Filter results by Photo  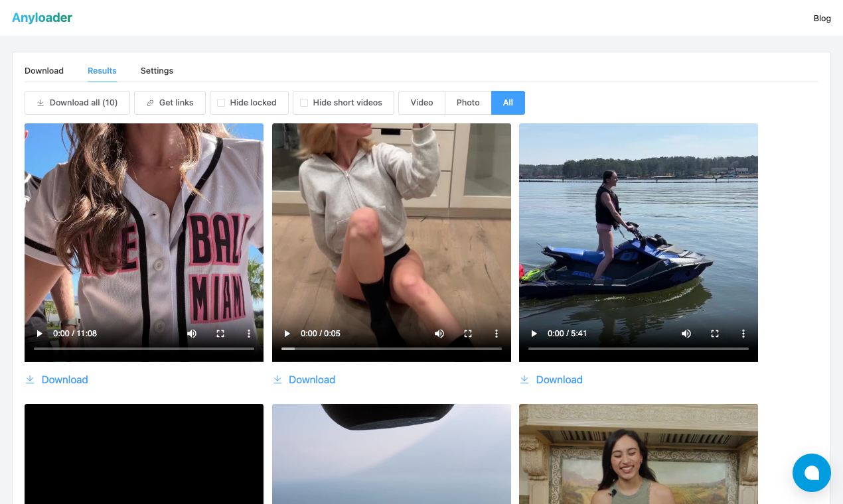(x=468, y=103)
